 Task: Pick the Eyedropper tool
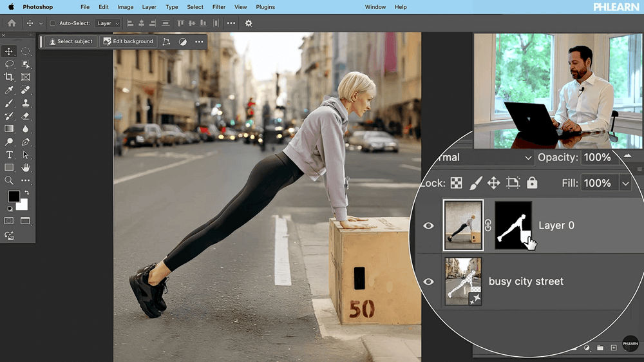point(9,90)
